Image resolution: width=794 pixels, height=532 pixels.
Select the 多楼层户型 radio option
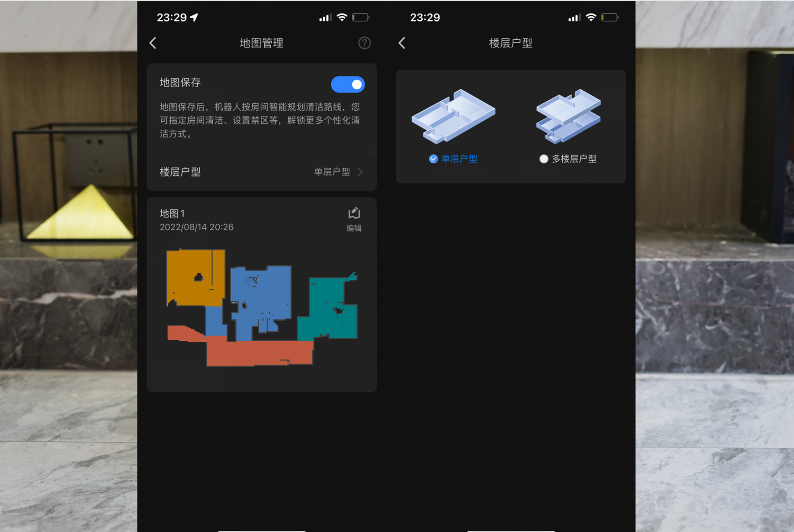coord(544,159)
